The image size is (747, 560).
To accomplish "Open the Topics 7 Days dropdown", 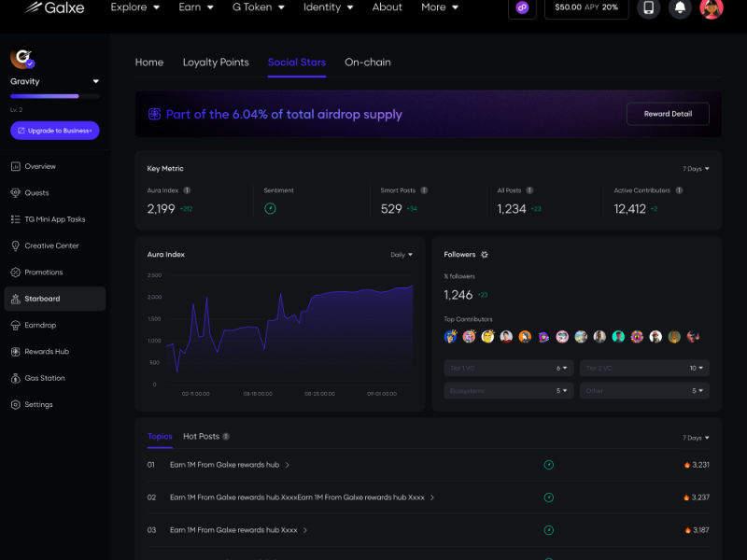I will pos(696,438).
